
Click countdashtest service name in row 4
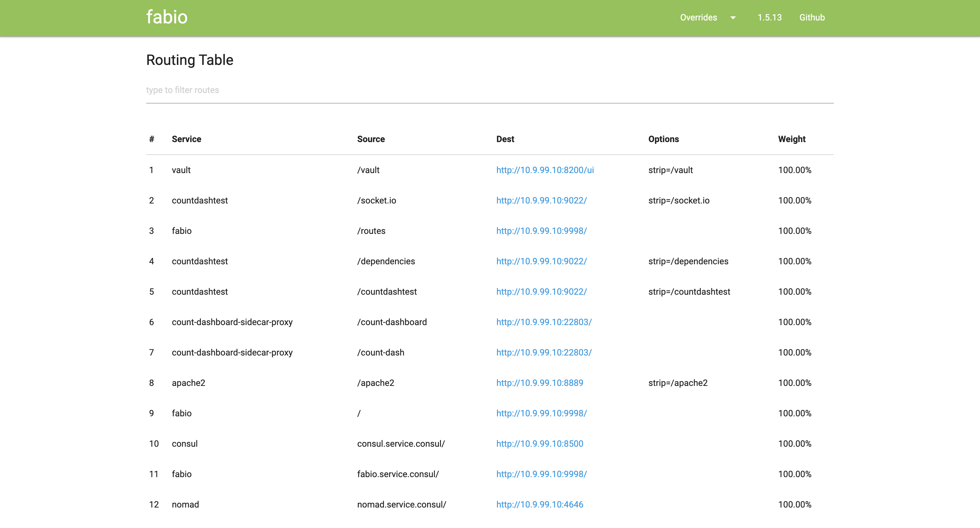pyautogui.click(x=200, y=261)
